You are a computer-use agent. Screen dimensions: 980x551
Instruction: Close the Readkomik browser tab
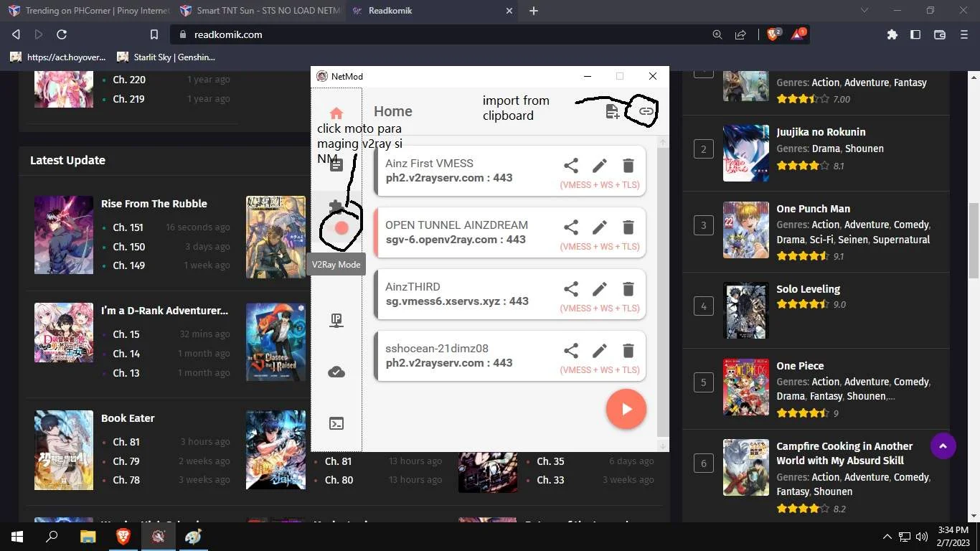[509, 11]
